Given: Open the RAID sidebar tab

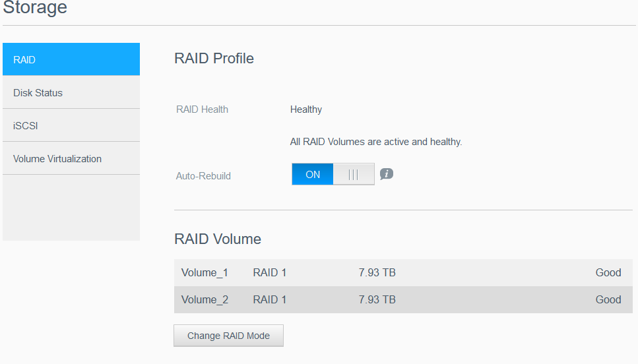Looking at the screenshot, I should [71, 59].
